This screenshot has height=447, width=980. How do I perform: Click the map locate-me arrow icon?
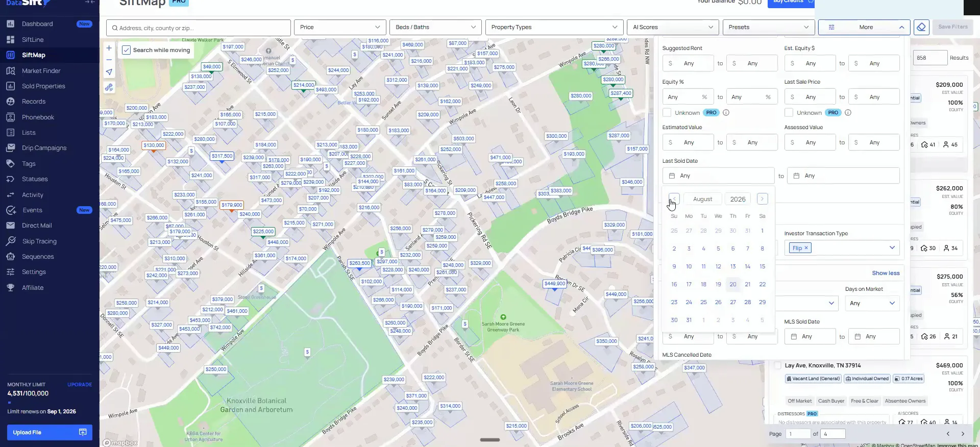point(109,72)
